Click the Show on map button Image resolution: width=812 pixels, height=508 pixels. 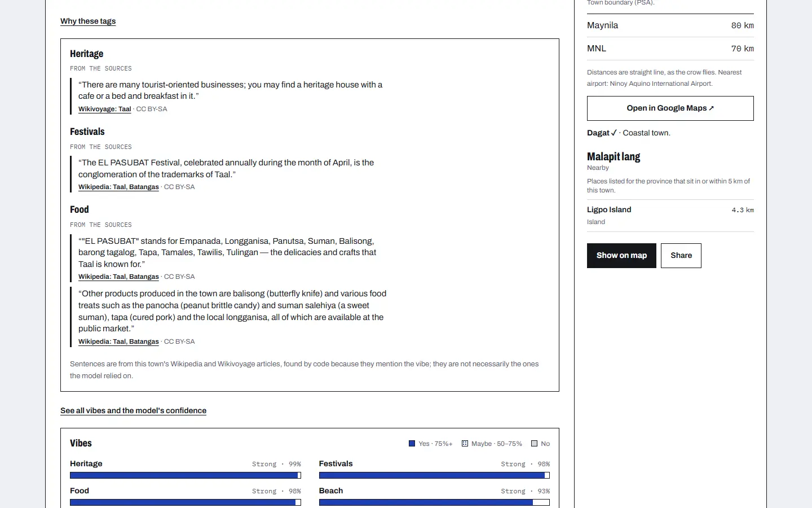point(621,256)
